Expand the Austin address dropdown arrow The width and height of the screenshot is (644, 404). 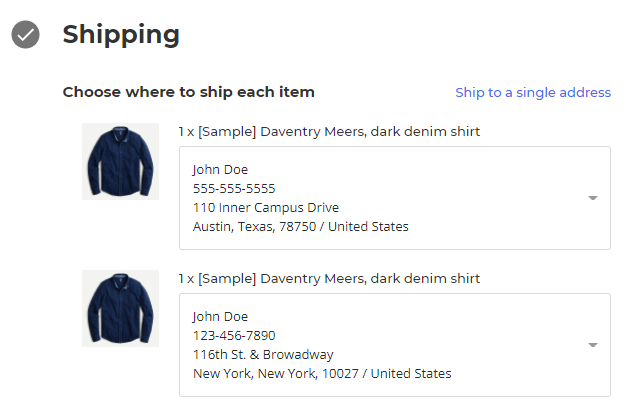point(592,198)
